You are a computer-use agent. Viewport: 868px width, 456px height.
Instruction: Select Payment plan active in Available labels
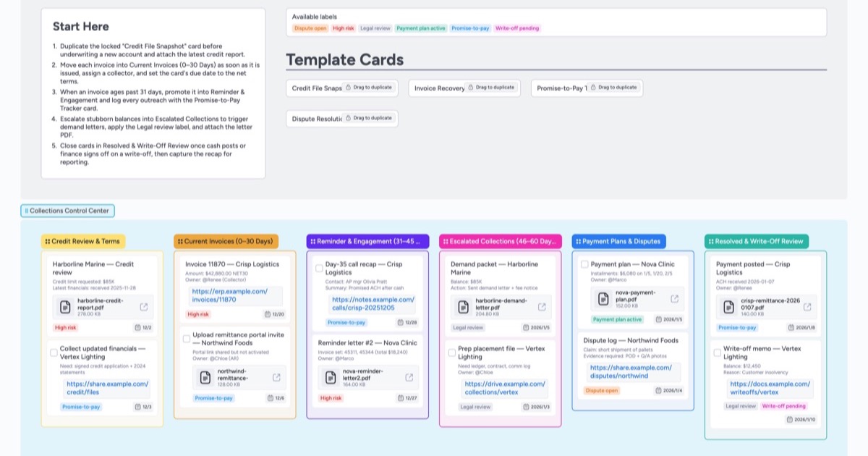tap(421, 28)
